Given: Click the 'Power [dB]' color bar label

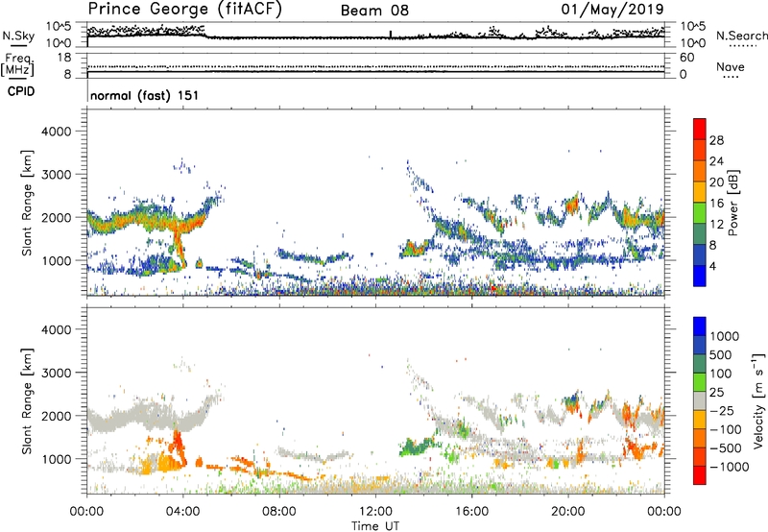Looking at the screenshot, I should [x=732, y=203].
